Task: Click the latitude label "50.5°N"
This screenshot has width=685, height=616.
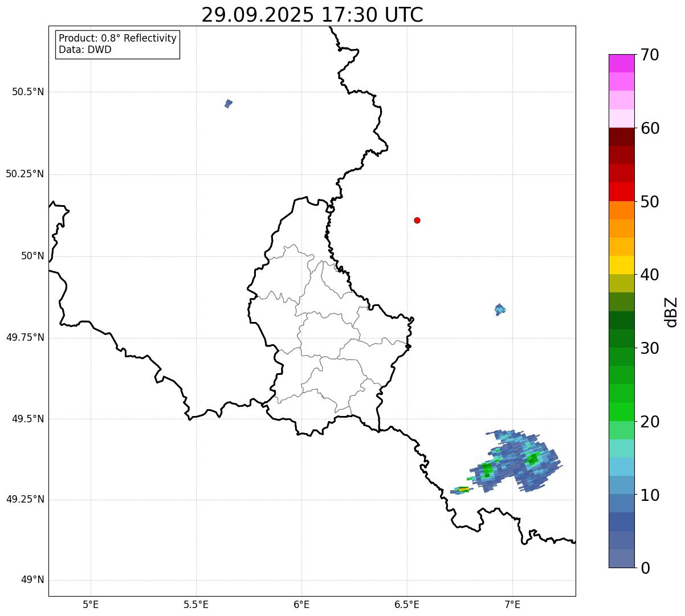Action: click(28, 92)
